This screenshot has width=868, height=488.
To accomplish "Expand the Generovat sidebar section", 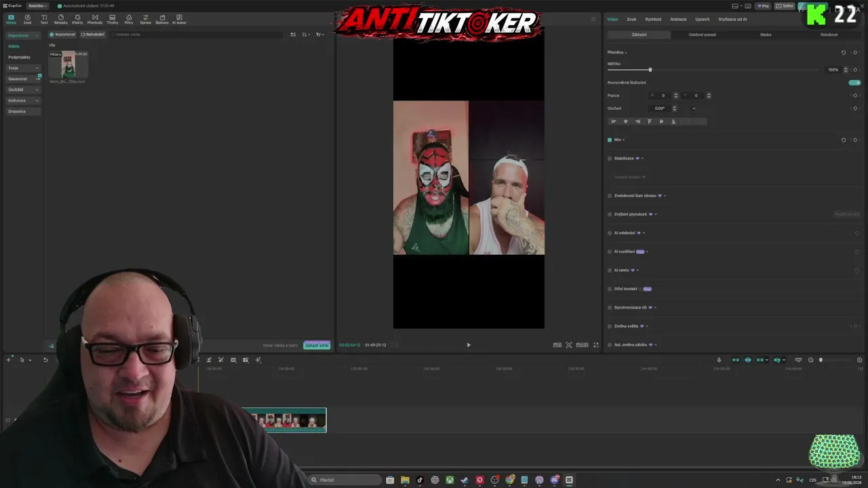I will [23, 79].
